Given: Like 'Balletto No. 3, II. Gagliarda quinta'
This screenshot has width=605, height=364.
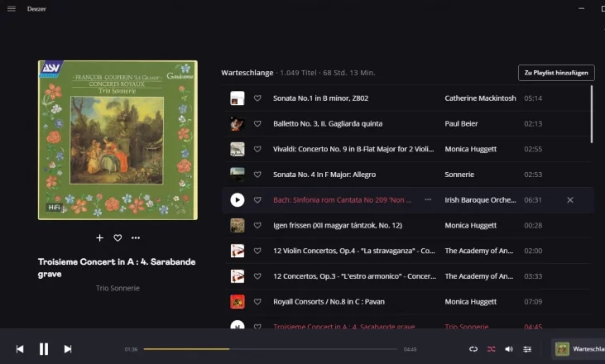Looking at the screenshot, I should pyautogui.click(x=257, y=124).
